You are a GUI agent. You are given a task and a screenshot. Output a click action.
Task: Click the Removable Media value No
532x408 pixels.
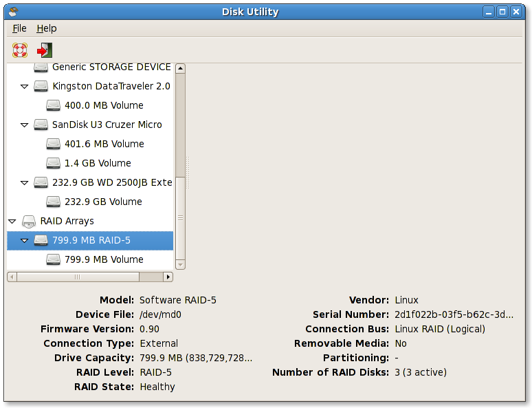401,344
